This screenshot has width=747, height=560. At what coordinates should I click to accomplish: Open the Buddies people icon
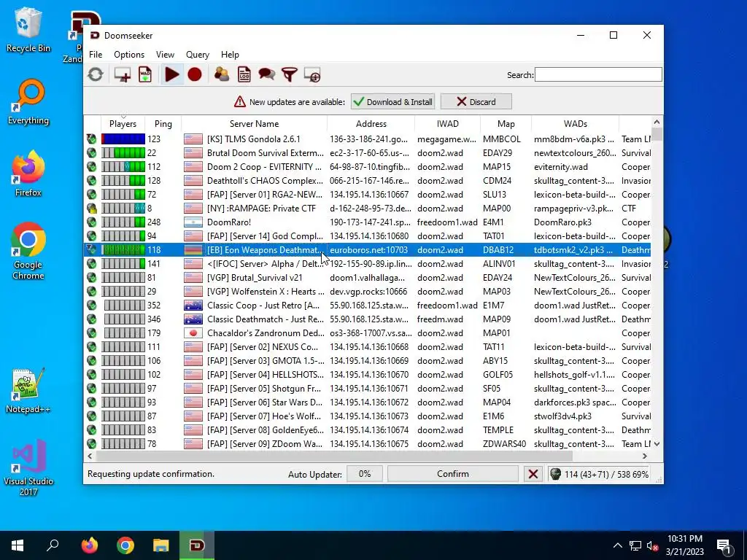tap(222, 75)
